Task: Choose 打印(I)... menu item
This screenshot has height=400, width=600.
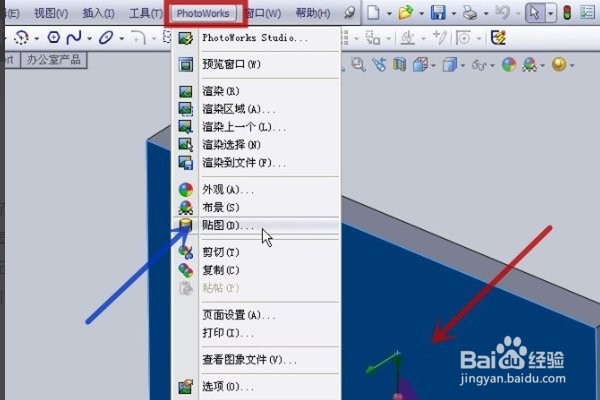Action: (x=256, y=333)
